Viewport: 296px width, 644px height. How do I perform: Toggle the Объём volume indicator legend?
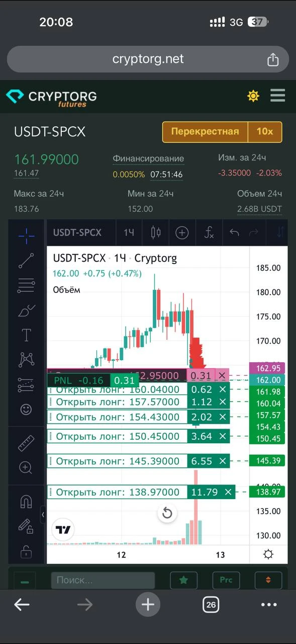66,290
